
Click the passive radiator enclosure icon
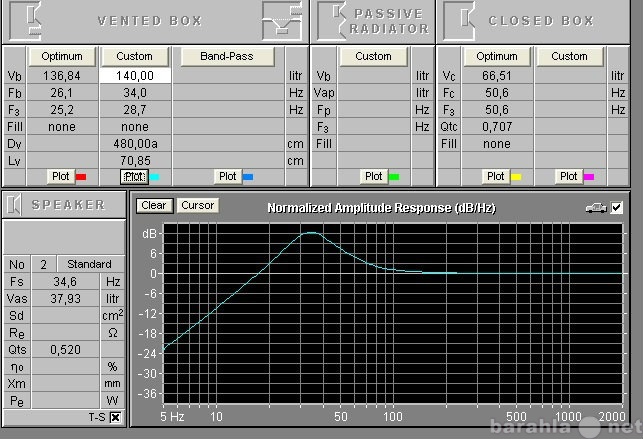332,20
